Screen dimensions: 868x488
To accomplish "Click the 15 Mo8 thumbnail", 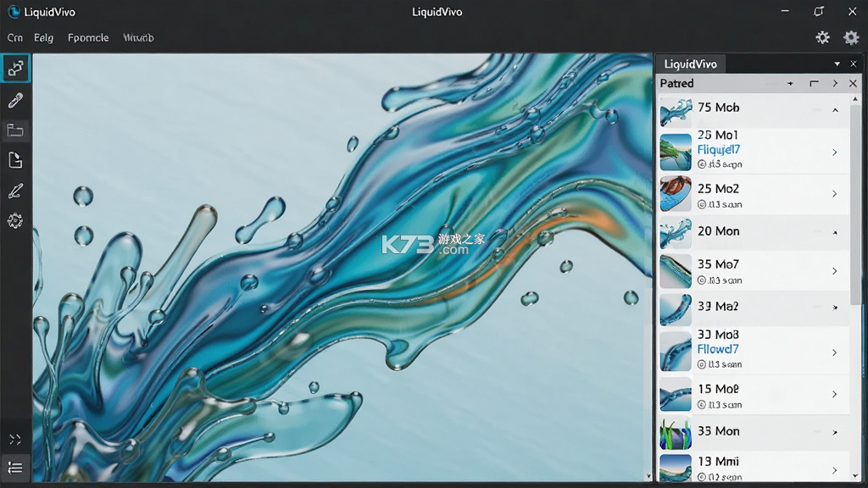I will tap(676, 395).
